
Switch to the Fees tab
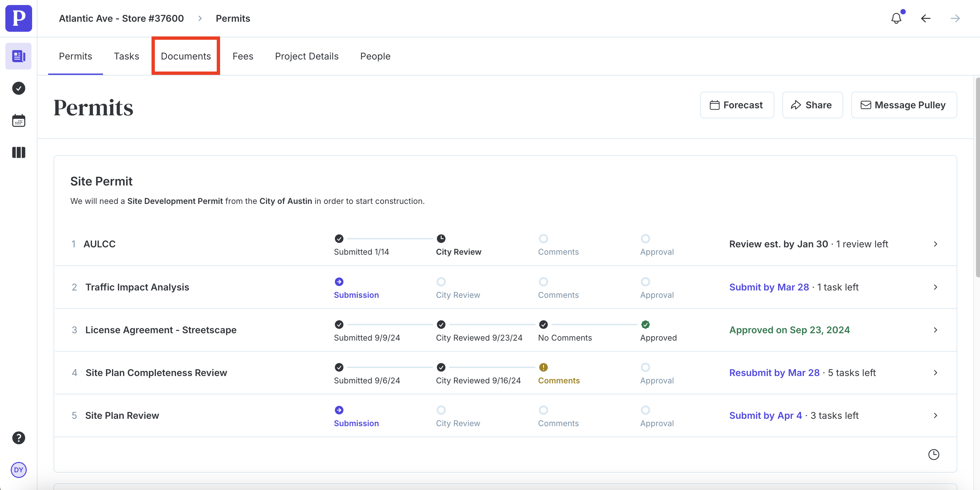[x=243, y=56]
